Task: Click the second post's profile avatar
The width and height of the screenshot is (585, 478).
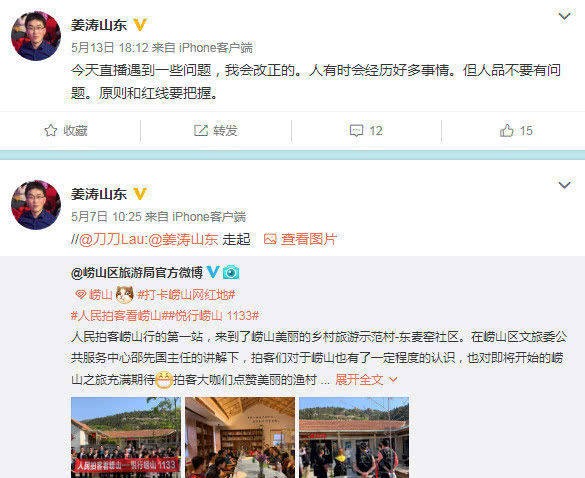Action: pos(36,205)
